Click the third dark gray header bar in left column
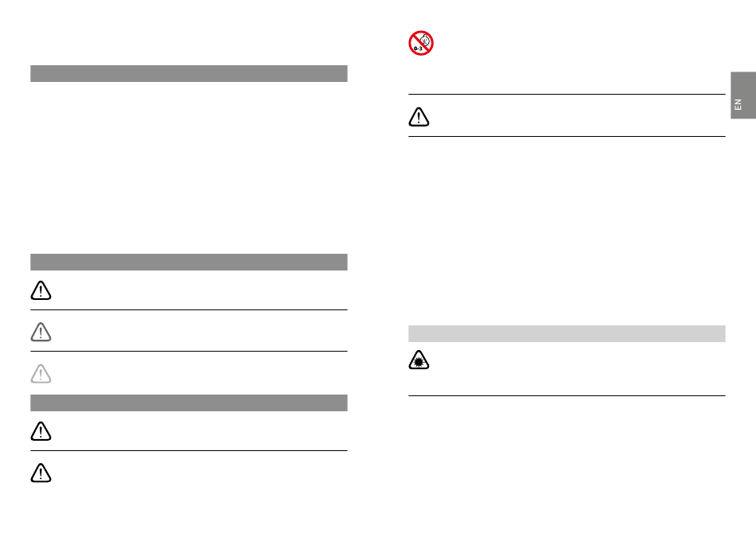This screenshot has width=756, height=533. tap(189, 403)
